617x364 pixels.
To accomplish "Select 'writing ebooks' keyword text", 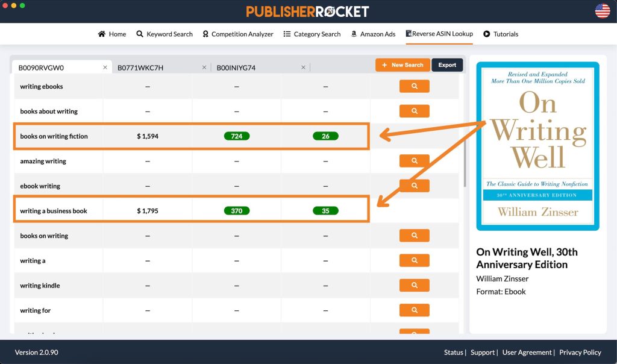I will 42,86.
